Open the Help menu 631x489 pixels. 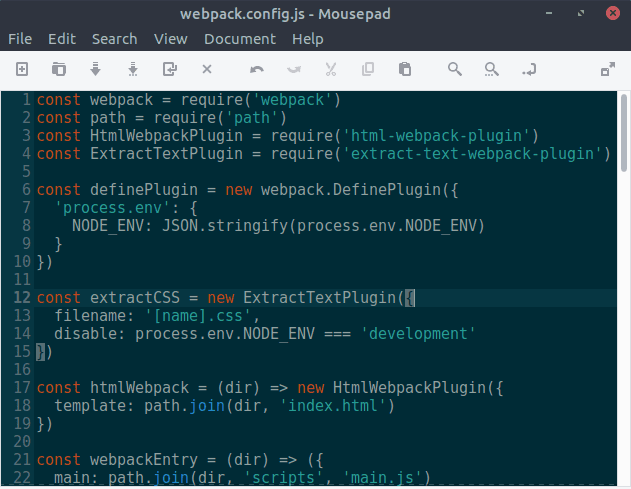[x=308, y=39]
